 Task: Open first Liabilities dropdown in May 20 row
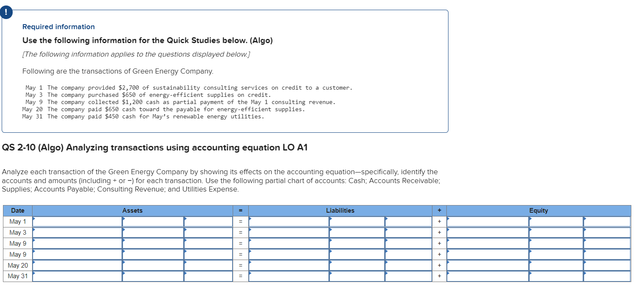(x=289, y=266)
